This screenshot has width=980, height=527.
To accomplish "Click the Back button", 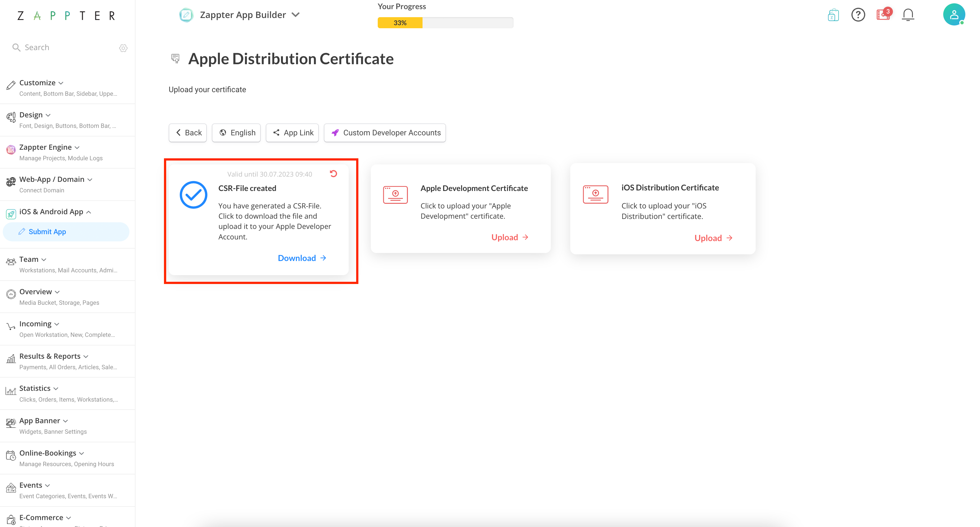I will 188,133.
